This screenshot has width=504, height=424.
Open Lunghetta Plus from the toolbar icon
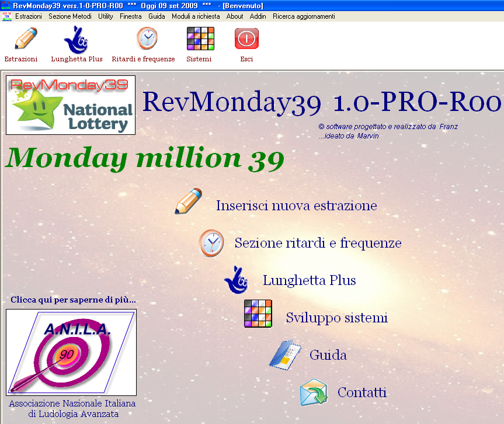pyautogui.click(x=76, y=40)
